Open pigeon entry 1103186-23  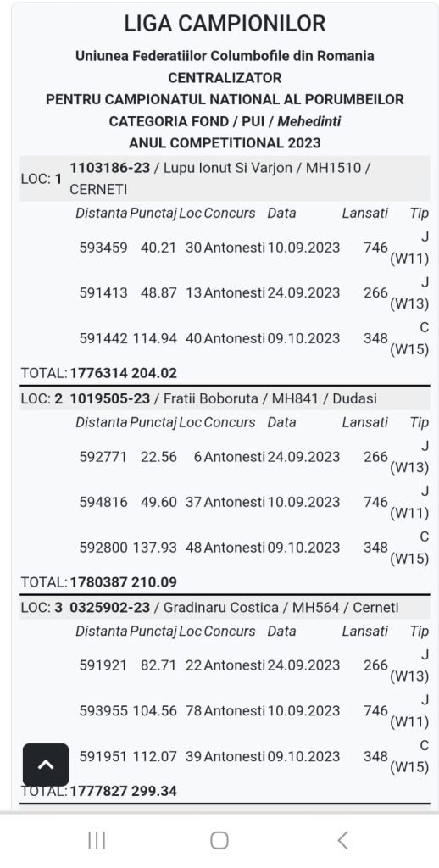(109, 168)
